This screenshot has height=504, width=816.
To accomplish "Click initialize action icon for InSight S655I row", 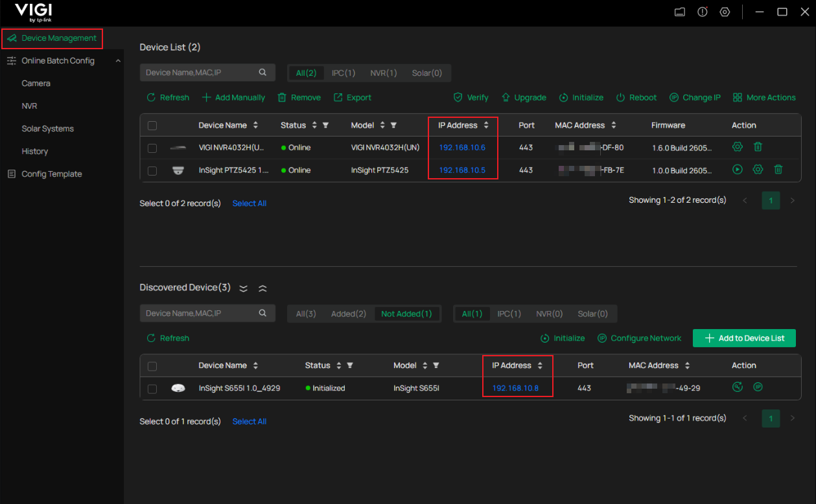I will (x=737, y=387).
